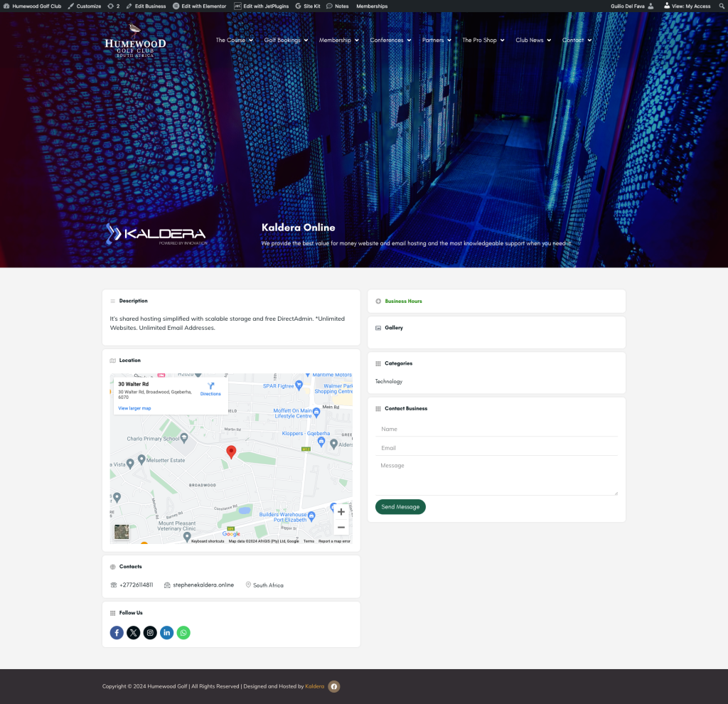Open the X (Twitter) social icon
Viewport: 728px width, 704px height.
[133, 632]
